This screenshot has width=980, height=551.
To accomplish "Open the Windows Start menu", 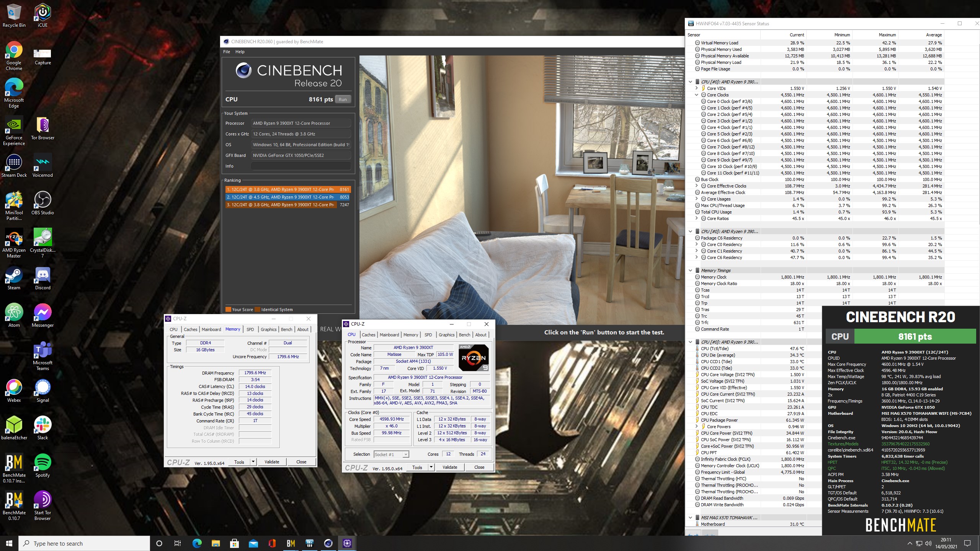I will (9, 543).
